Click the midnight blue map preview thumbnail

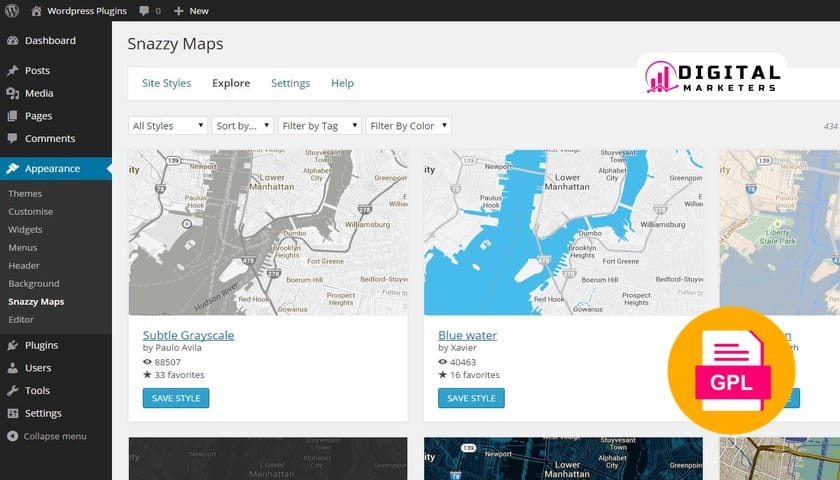tap(564, 459)
